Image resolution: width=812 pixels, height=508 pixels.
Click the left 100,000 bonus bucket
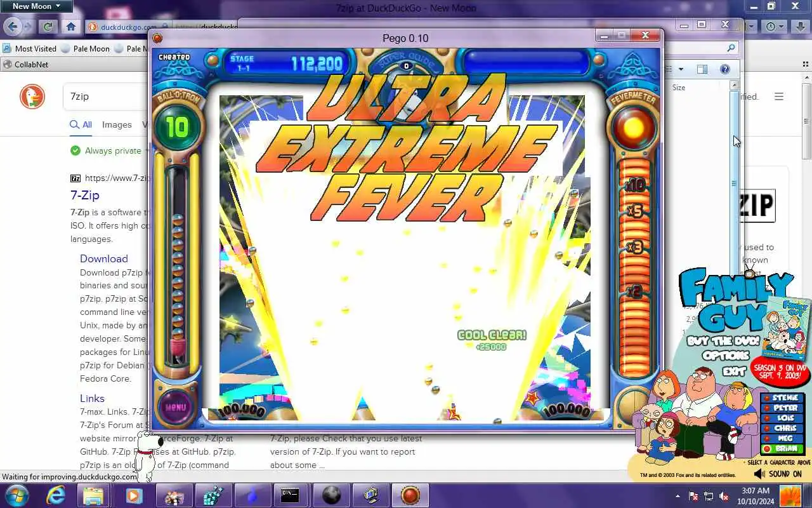241,411
